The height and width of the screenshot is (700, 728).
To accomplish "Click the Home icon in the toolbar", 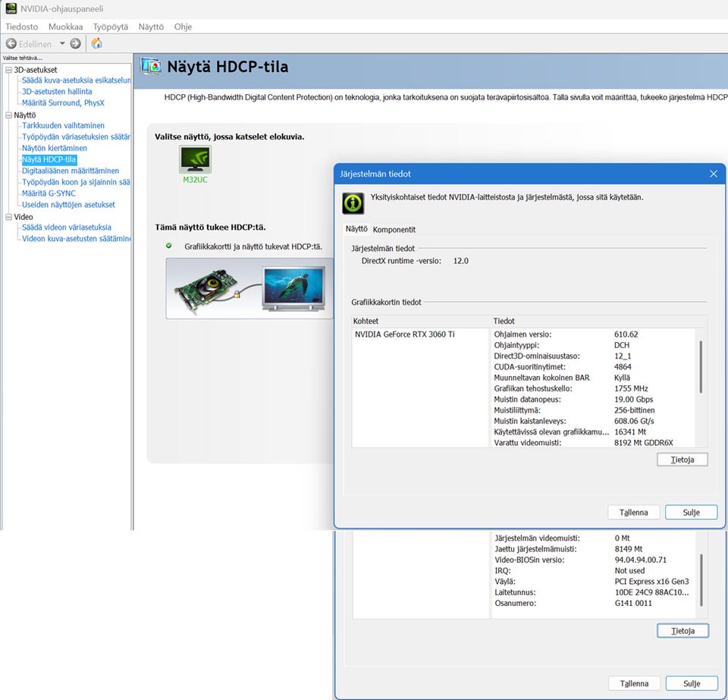I will point(96,44).
